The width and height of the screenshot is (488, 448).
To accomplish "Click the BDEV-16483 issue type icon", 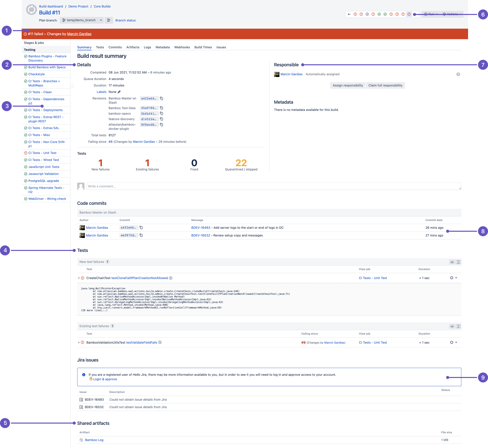I will coord(81,400).
